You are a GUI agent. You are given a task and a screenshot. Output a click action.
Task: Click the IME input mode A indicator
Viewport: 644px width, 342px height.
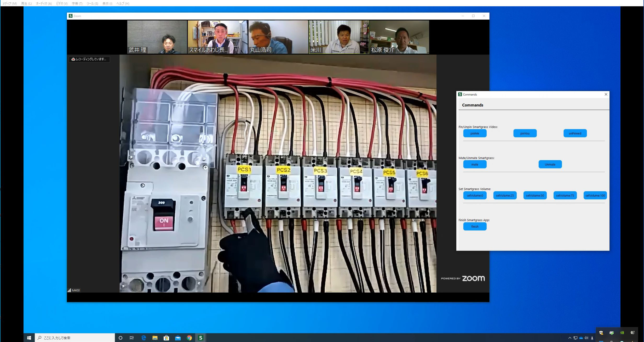coord(592,338)
